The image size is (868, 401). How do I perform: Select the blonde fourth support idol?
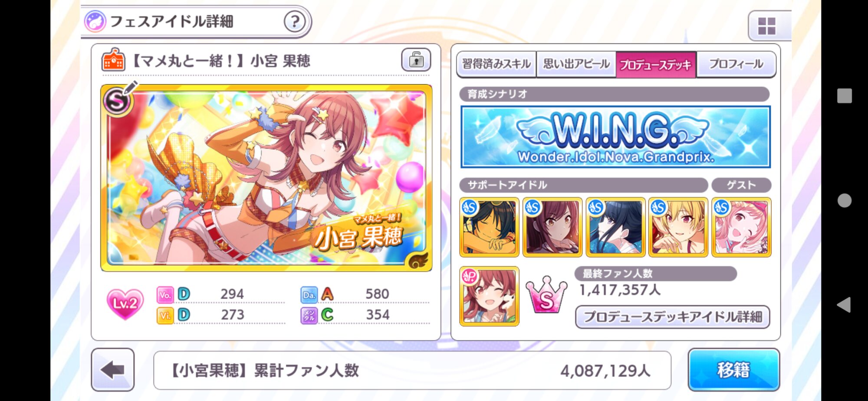tap(678, 227)
